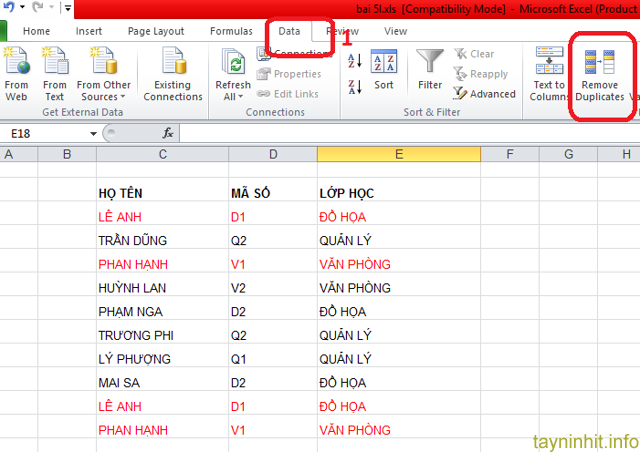Screen dimensions: 640x452
Task: Click Text to Columns icon
Action: click(x=549, y=72)
